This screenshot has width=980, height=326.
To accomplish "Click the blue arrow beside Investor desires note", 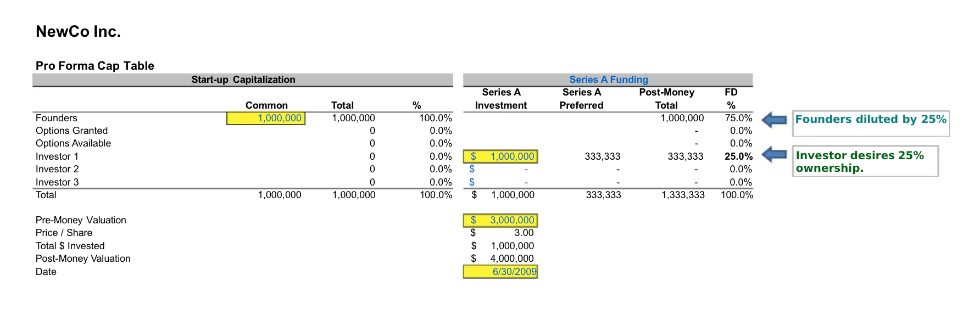I will pyautogui.click(x=775, y=155).
